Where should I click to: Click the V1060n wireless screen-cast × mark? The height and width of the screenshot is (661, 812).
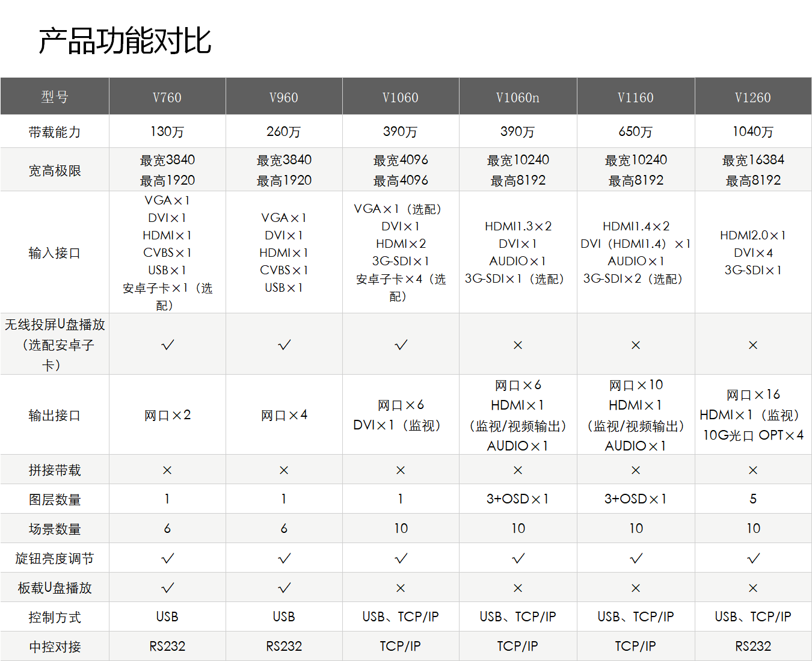(x=518, y=344)
